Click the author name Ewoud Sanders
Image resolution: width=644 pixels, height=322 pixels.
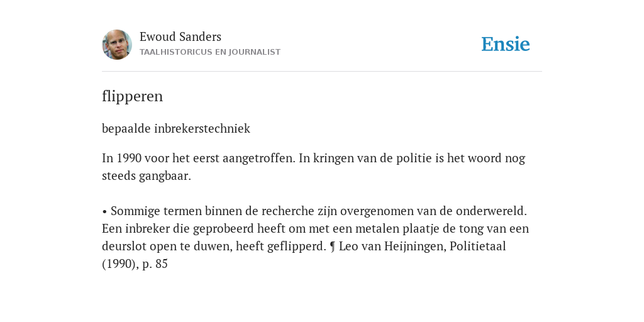click(180, 36)
